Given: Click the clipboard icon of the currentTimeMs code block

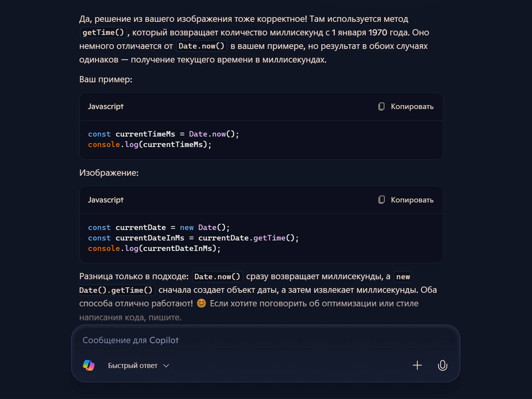Looking at the screenshot, I should point(381,106).
